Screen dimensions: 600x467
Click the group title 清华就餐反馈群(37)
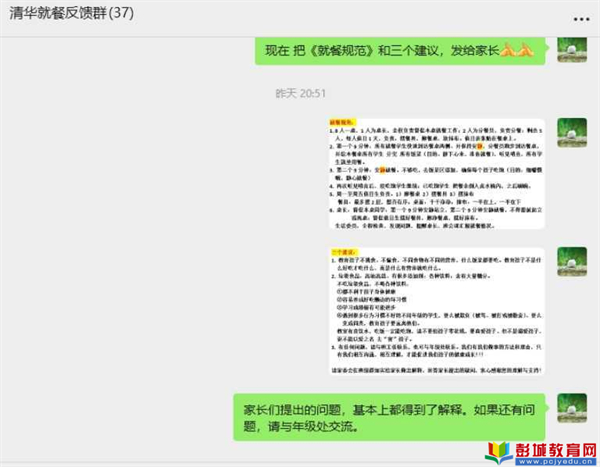click(x=72, y=13)
